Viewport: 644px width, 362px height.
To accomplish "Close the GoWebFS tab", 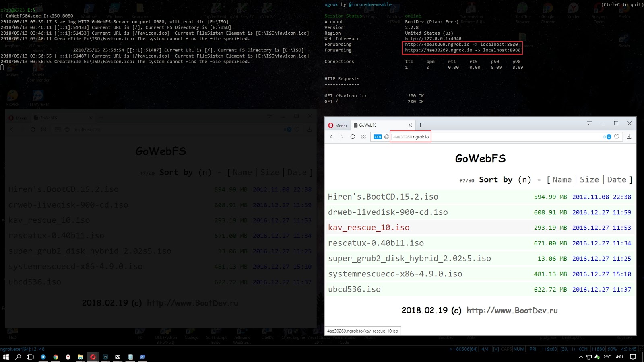I will coord(410,125).
